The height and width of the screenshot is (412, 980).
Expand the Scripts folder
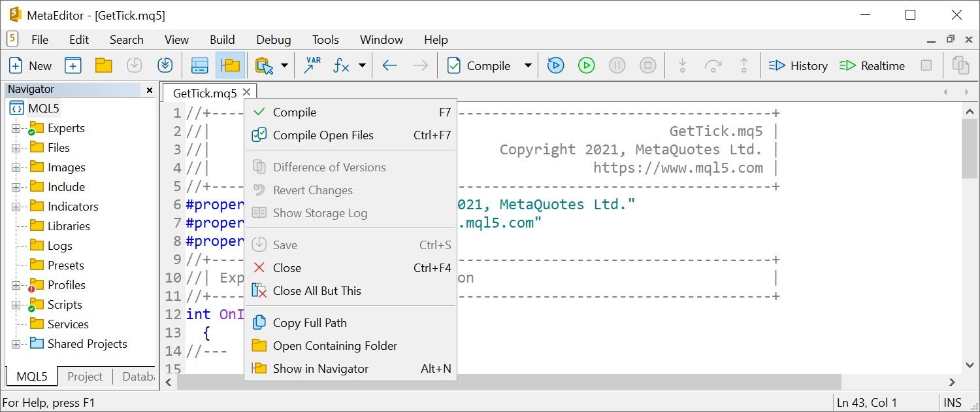[x=14, y=304]
